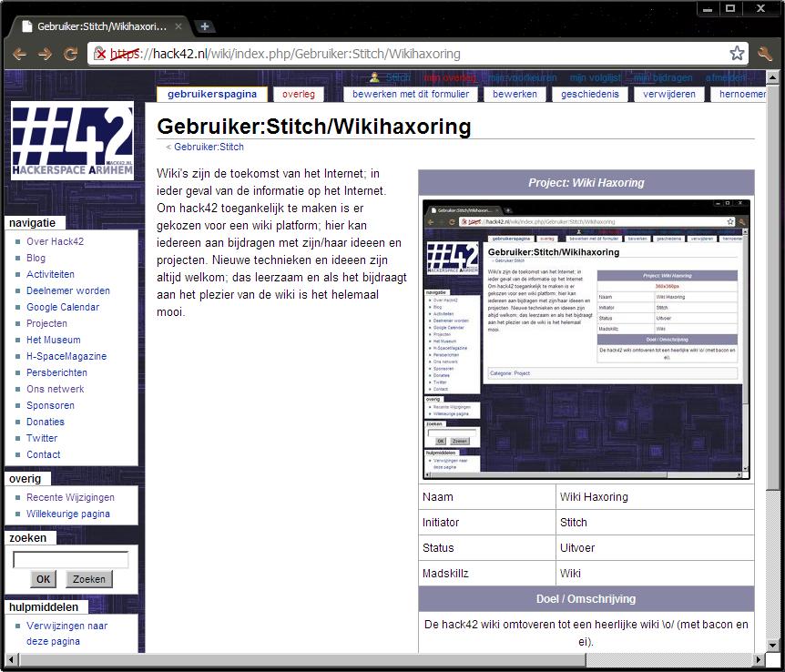The width and height of the screenshot is (785, 672).
Task: Click the browser forward arrow
Action: tap(45, 54)
